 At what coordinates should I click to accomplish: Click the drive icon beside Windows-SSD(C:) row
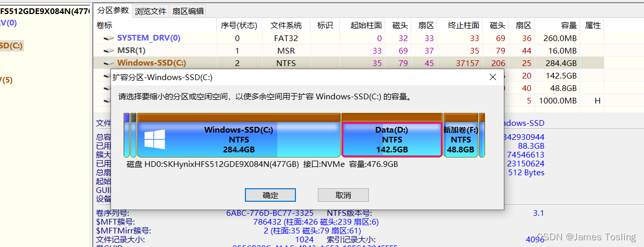108,63
